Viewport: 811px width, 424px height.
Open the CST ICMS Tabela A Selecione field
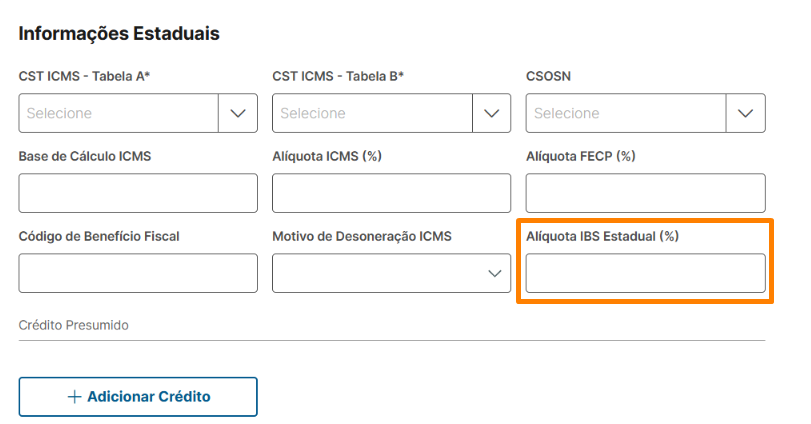[119, 113]
